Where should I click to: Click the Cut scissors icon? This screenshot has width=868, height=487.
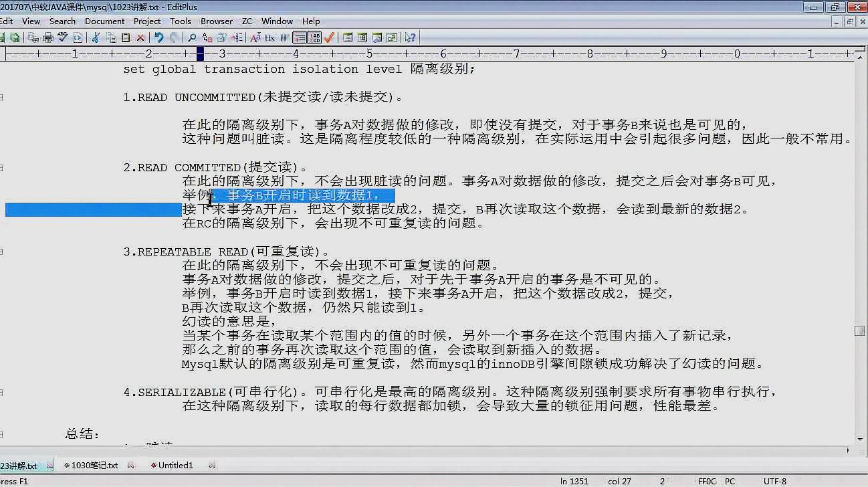point(96,38)
